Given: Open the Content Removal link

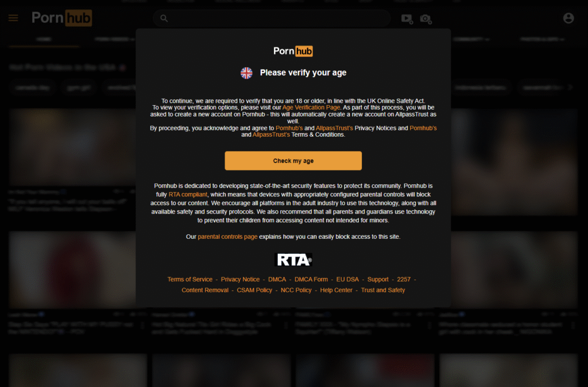Looking at the screenshot, I should pyautogui.click(x=205, y=290).
